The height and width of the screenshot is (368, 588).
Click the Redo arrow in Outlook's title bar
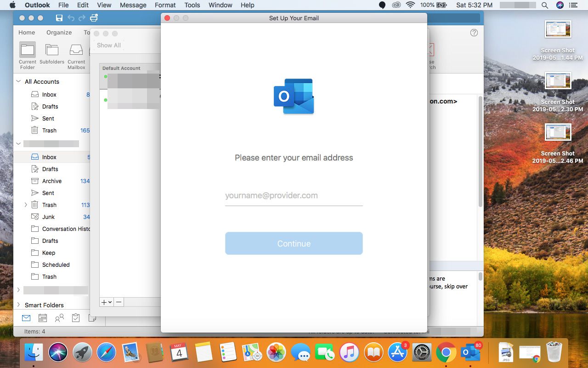[x=82, y=18]
